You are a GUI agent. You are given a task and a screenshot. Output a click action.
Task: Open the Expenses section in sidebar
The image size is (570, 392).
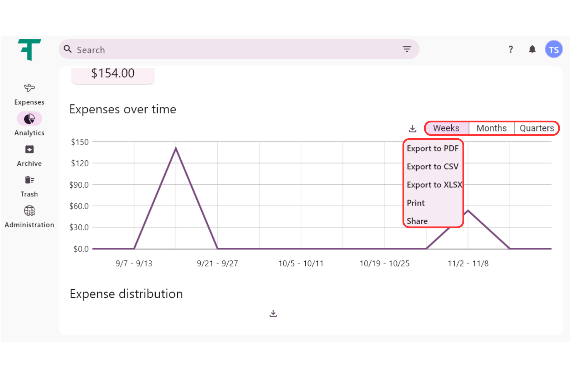click(29, 94)
